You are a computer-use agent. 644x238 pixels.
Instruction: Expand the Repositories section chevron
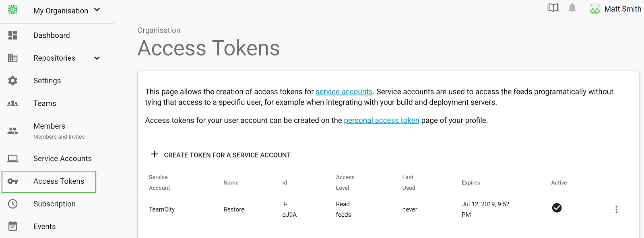[x=97, y=58]
